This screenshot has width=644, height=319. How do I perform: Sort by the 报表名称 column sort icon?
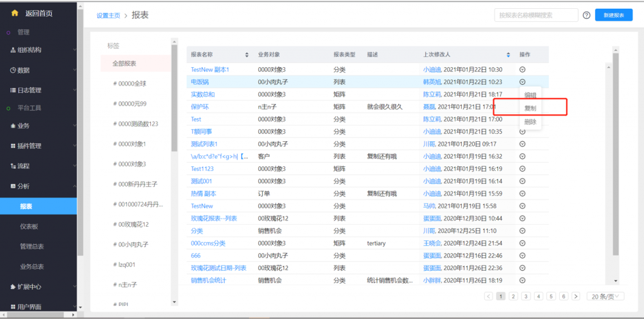click(247, 55)
